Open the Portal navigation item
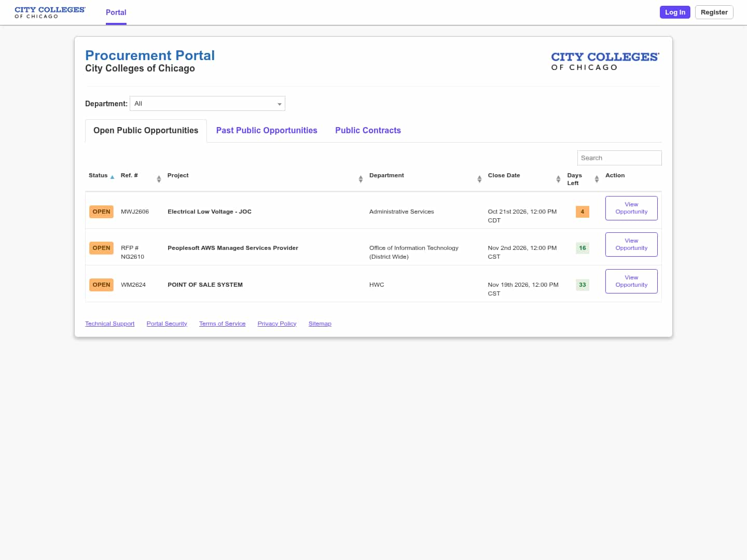Screen dimensions: 747x560 (x=116, y=12)
